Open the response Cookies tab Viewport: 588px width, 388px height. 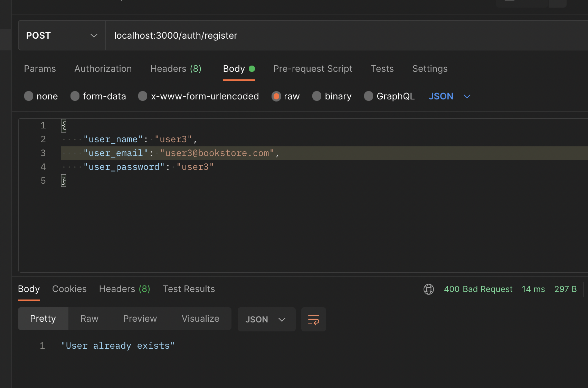[x=69, y=289]
